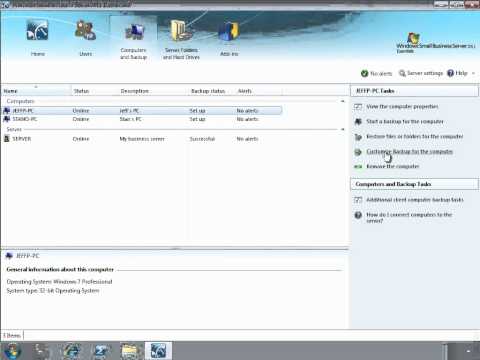
Task: Click the customize backup task icon
Action: (358, 152)
